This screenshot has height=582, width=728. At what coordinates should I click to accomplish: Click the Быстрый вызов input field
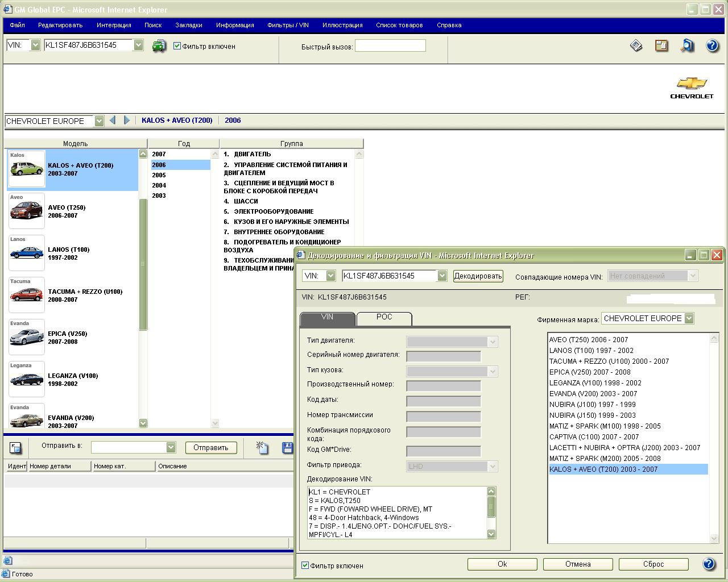(x=390, y=46)
